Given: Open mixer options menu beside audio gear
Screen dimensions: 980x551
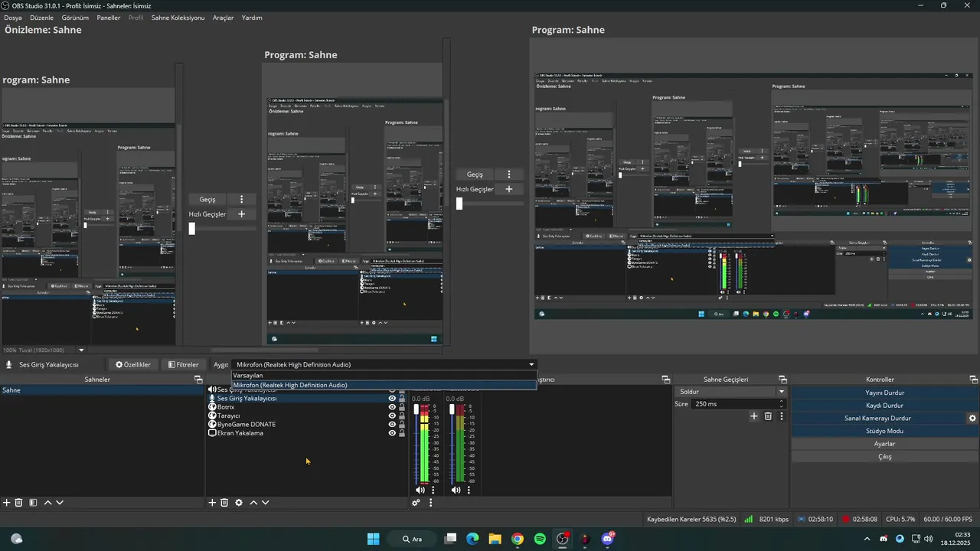Looking at the screenshot, I should click(430, 503).
